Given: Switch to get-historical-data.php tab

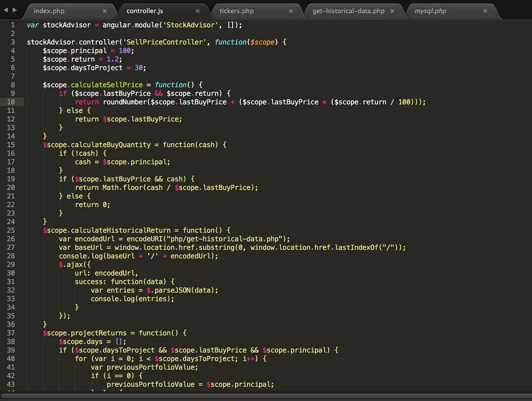Looking at the screenshot, I should pos(349,11).
